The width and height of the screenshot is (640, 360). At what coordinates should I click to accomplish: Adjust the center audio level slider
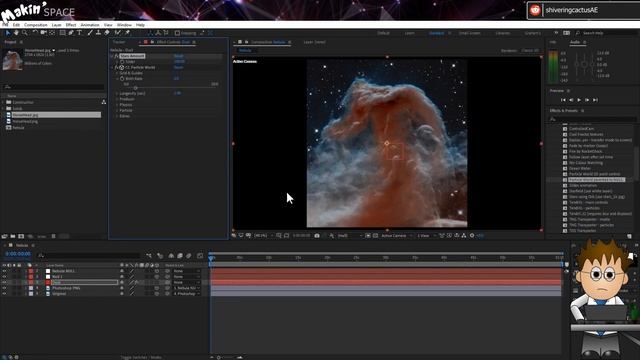[x=584, y=64]
